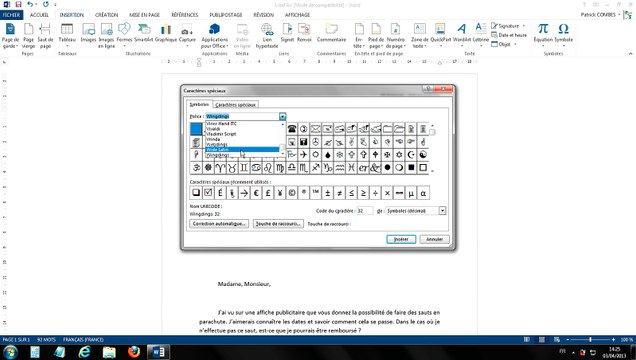The height and width of the screenshot is (360, 636).
Task: Open Firefox from the taskbar
Action: [x=133, y=352]
